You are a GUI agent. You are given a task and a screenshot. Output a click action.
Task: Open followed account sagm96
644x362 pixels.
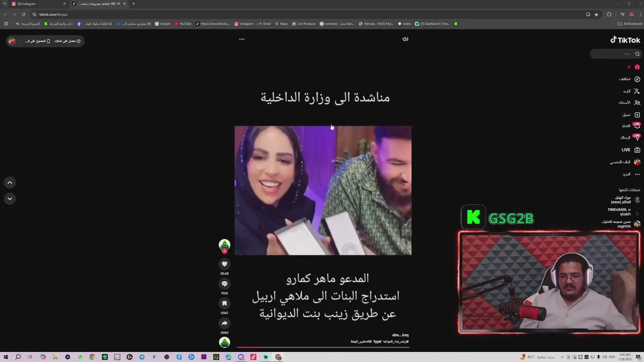[x=621, y=224]
